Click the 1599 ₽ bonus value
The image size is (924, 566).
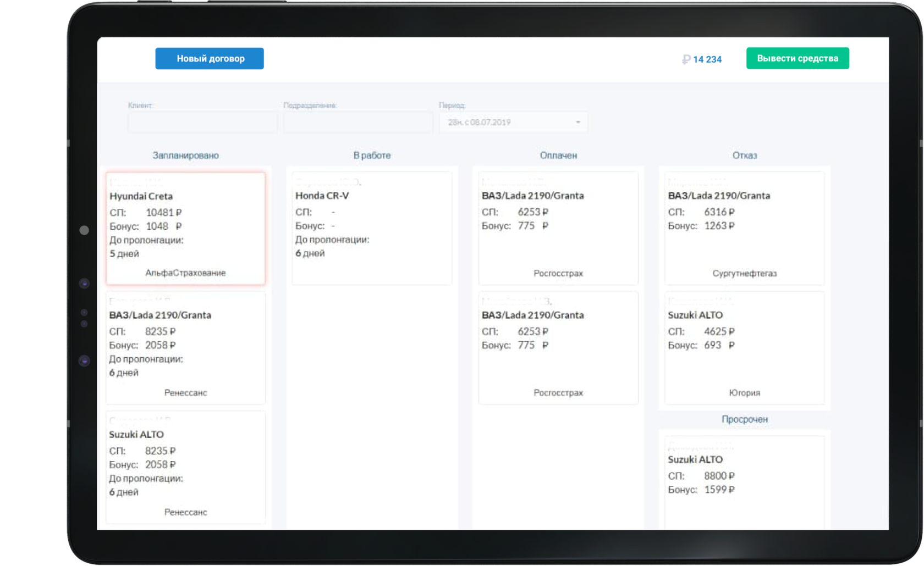pyautogui.click(x=719, y=490)
